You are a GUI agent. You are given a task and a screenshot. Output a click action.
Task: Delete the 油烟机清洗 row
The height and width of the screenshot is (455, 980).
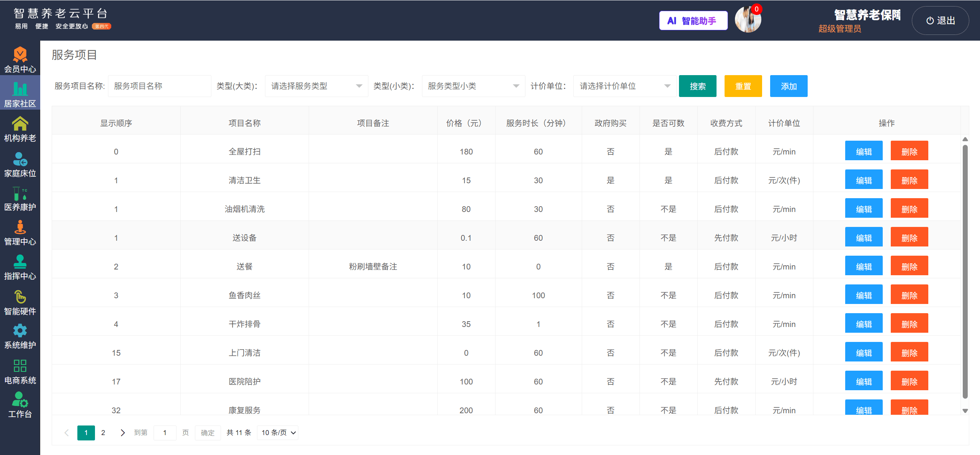(x=909, y=208)
